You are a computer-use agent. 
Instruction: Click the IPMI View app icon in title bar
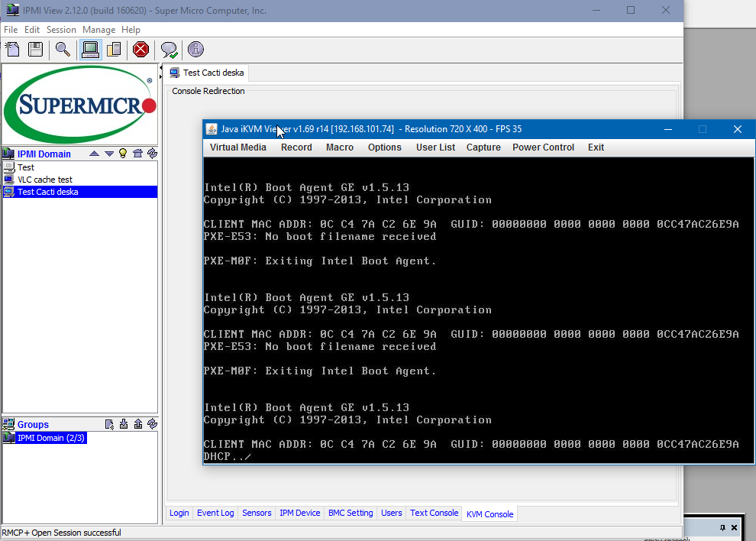pos(12,10)
